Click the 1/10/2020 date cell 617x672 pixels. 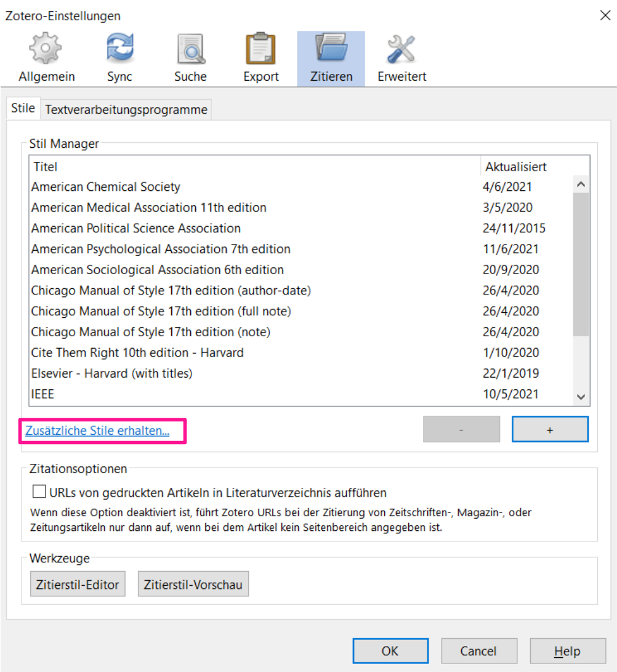coord(510,352)
